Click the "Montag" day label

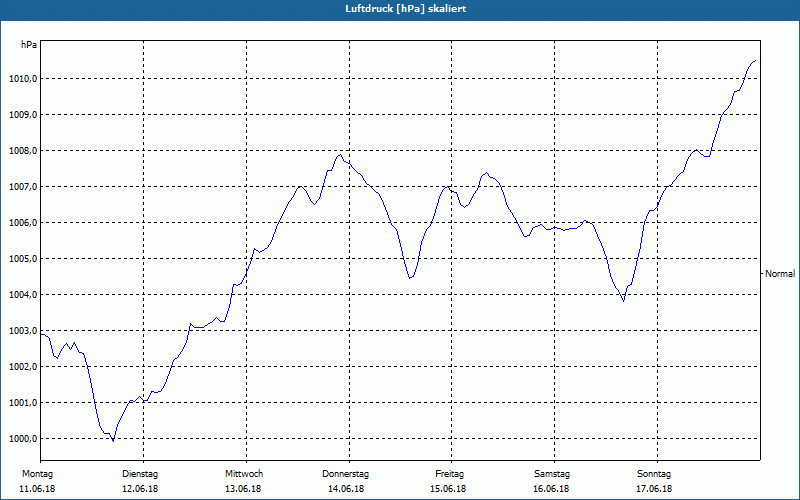click(37, 474)
